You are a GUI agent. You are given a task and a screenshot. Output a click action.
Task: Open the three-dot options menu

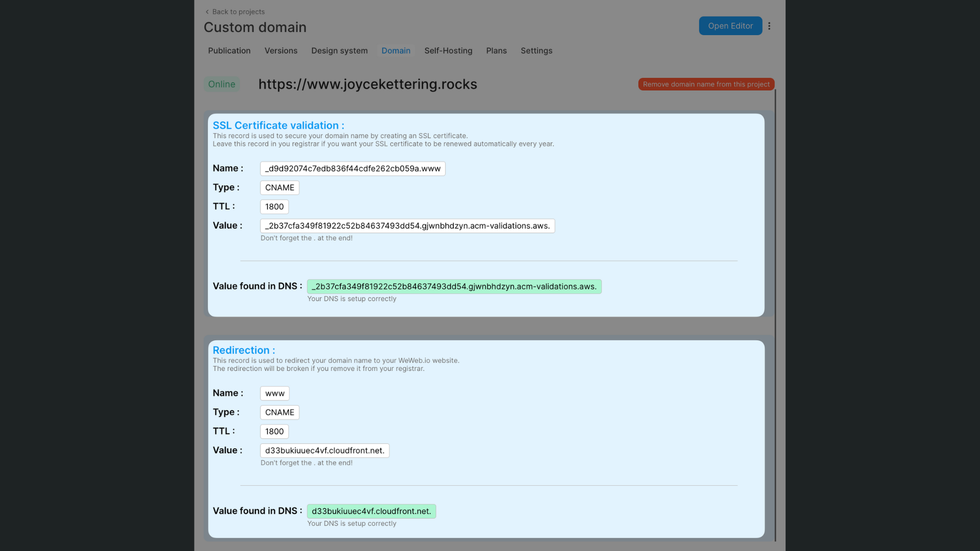pyautogui.click(x=769, y=26)
